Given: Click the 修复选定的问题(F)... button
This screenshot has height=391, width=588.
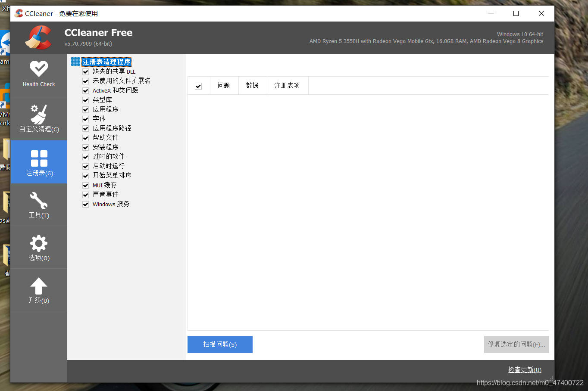Looking at the screenshot, I should pos(516,344).
